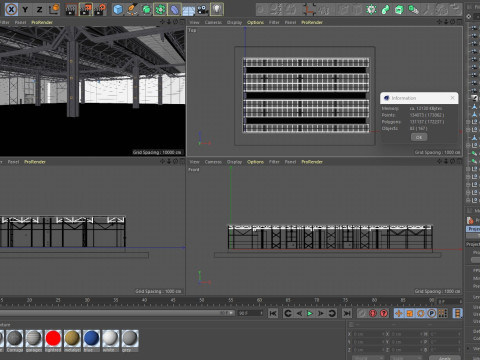Close the Information dialog

pos(452,98)
